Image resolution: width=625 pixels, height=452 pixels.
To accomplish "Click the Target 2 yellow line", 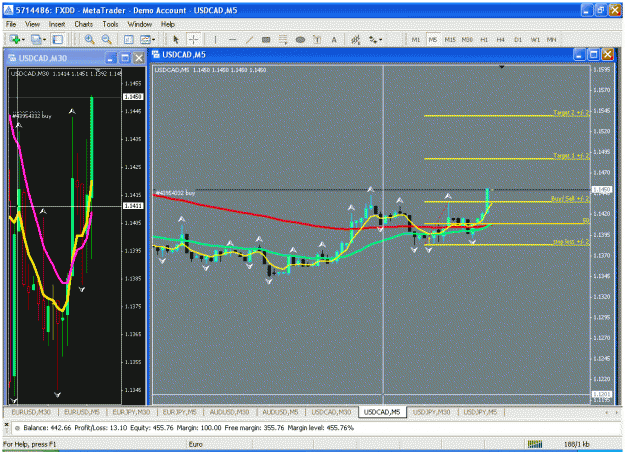I will [x=507, y=116].
